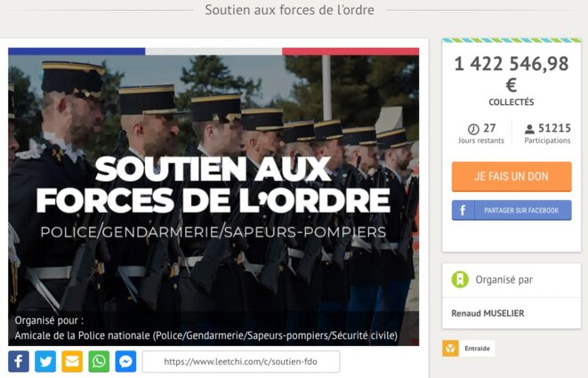The height and width of the screenshot is (378, 588).
Task: Click the green organizer badge icon
Action: pos(460,279)
